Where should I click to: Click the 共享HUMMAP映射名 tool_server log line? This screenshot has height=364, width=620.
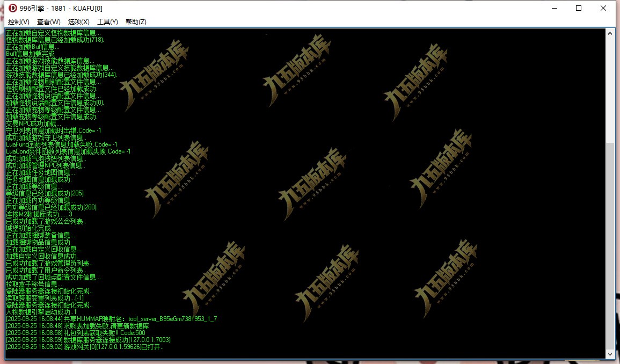tap(112, 319)
